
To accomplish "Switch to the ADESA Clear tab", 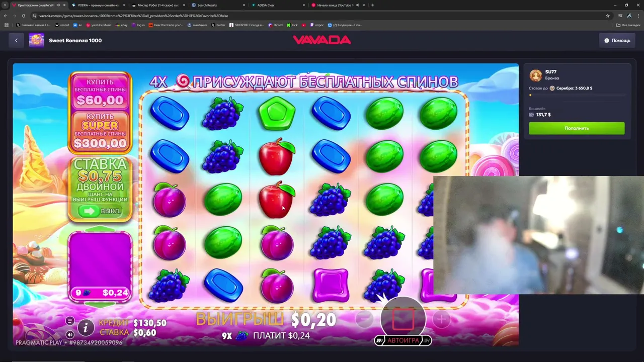I will [278, 5].
